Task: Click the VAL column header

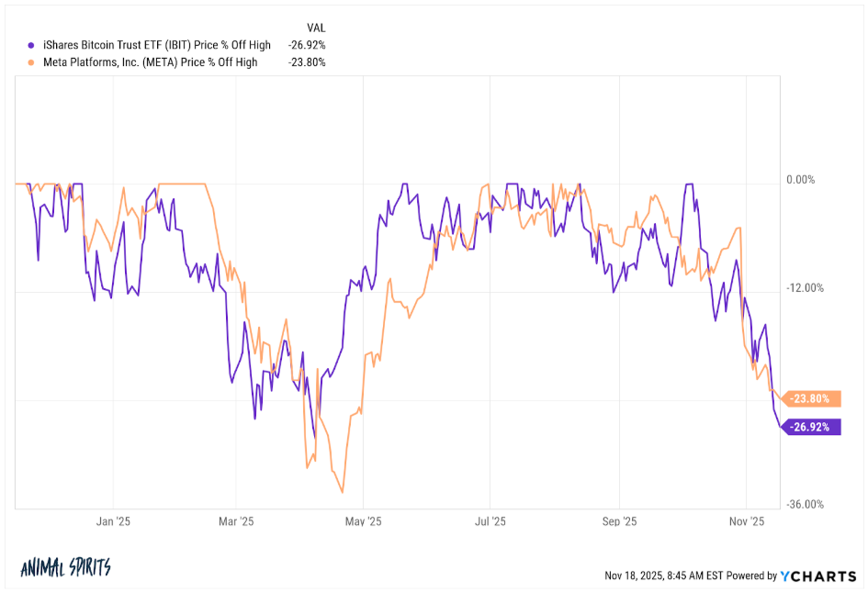Action: [x=316, y=27]
